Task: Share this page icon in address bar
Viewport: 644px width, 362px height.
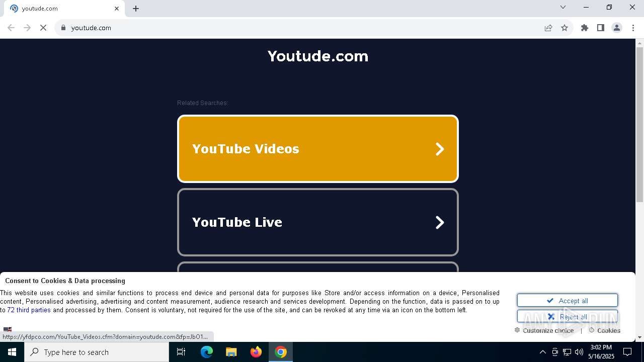Action: click(x=548, y=28)
